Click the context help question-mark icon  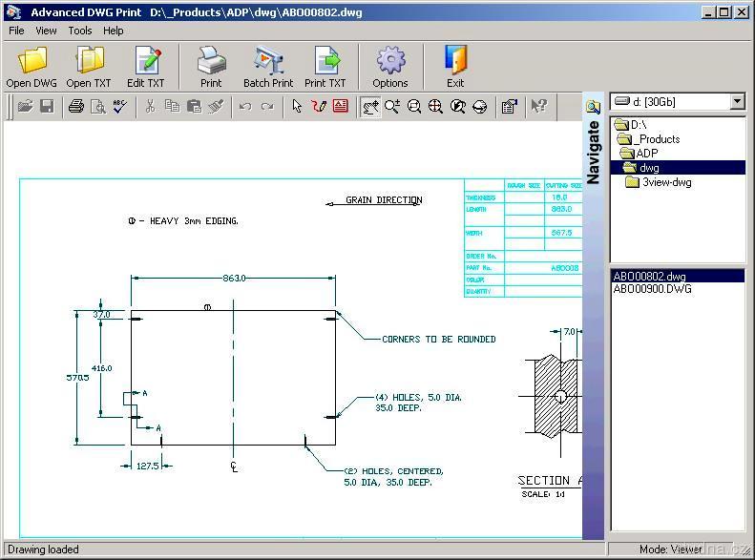pyautogui.click(x=538, y=107)
